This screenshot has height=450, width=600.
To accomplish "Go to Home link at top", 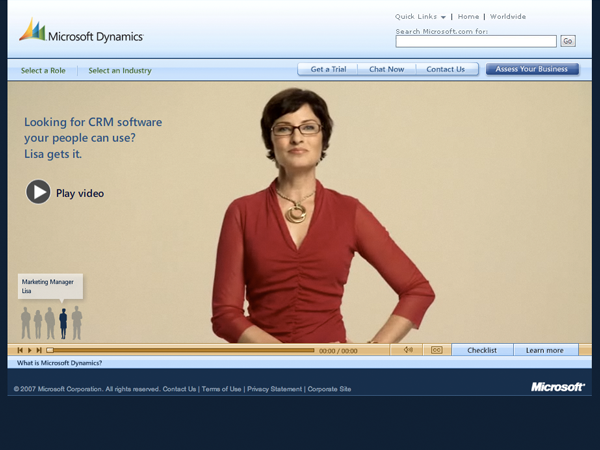I will (468, 16).
